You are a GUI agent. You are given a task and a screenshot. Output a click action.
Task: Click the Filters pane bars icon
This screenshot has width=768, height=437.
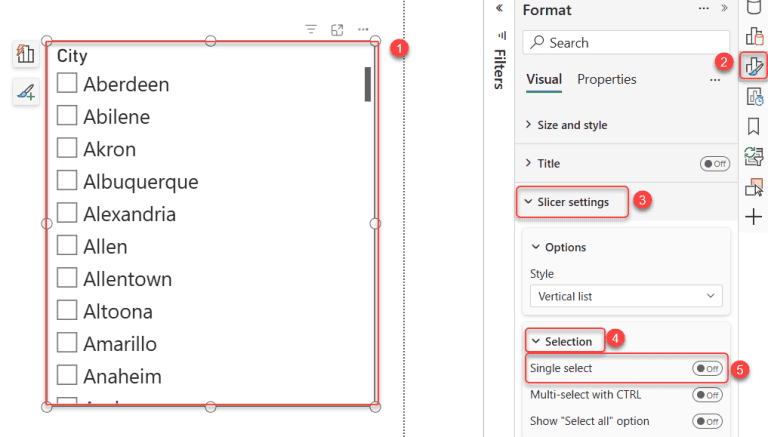coord(502,35)
